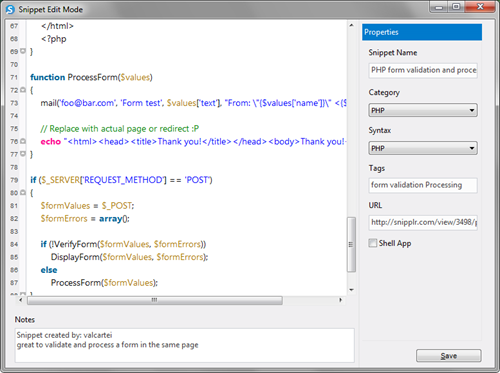Click the vertical scrollbar thumb
Screen dimensions: 500x373
tap(351, 245)
